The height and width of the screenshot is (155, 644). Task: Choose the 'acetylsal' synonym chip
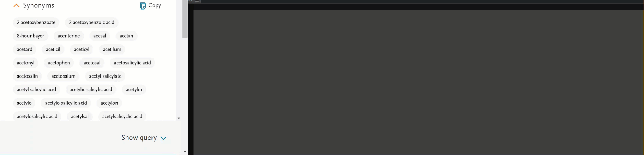[80, 116]
